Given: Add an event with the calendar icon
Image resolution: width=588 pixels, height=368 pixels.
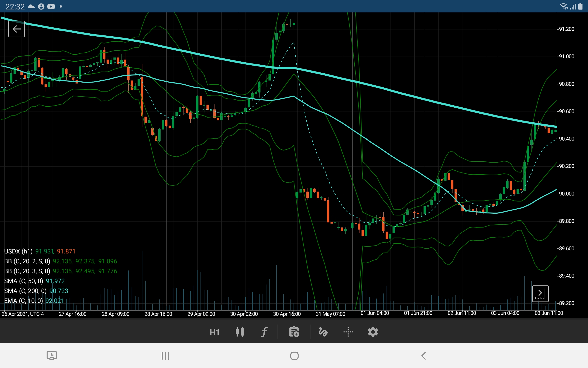Looking at the screenshot, I should pyautogui.click(x=294, y=332).
